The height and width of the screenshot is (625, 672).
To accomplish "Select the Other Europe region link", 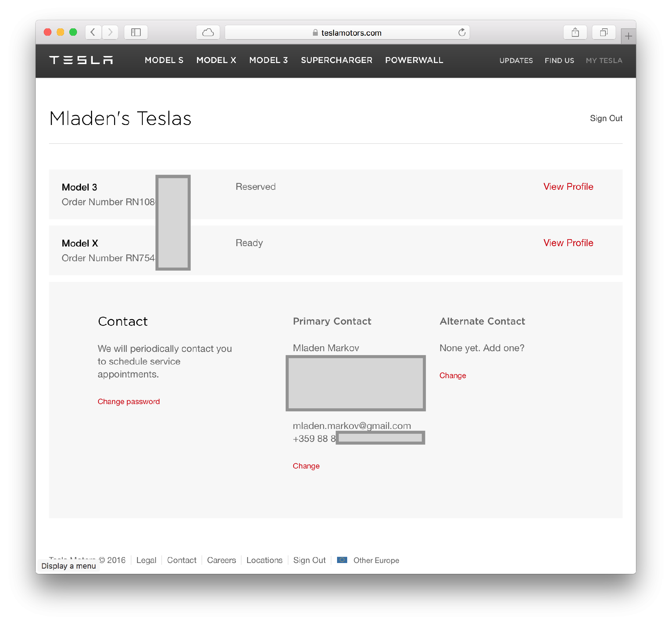I will click(x=376, y=560).
